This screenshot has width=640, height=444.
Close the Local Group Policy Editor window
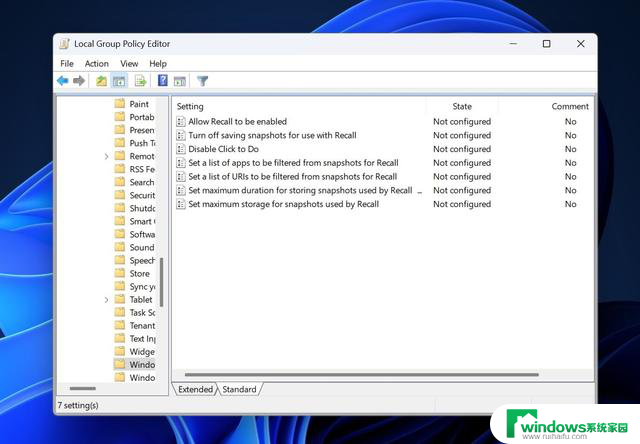point(580,44)
